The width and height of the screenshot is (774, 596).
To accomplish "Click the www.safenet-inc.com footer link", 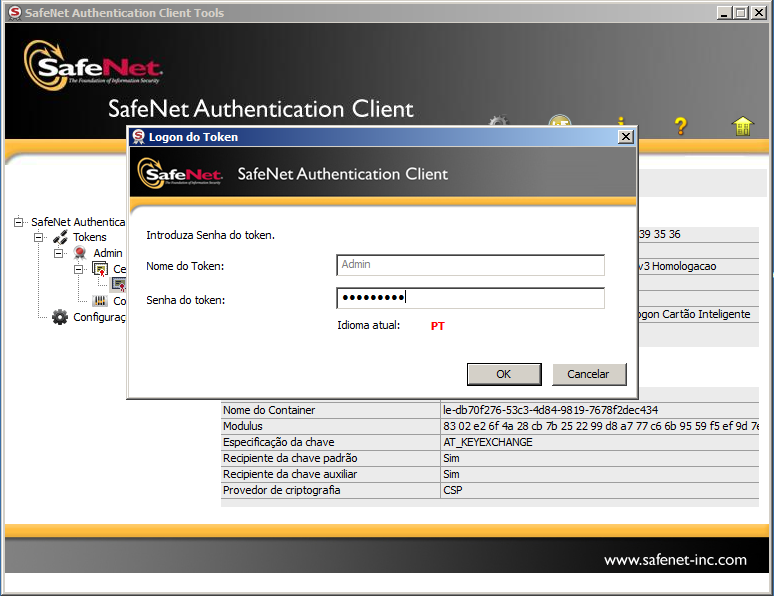I will click(x=675, y=560).
